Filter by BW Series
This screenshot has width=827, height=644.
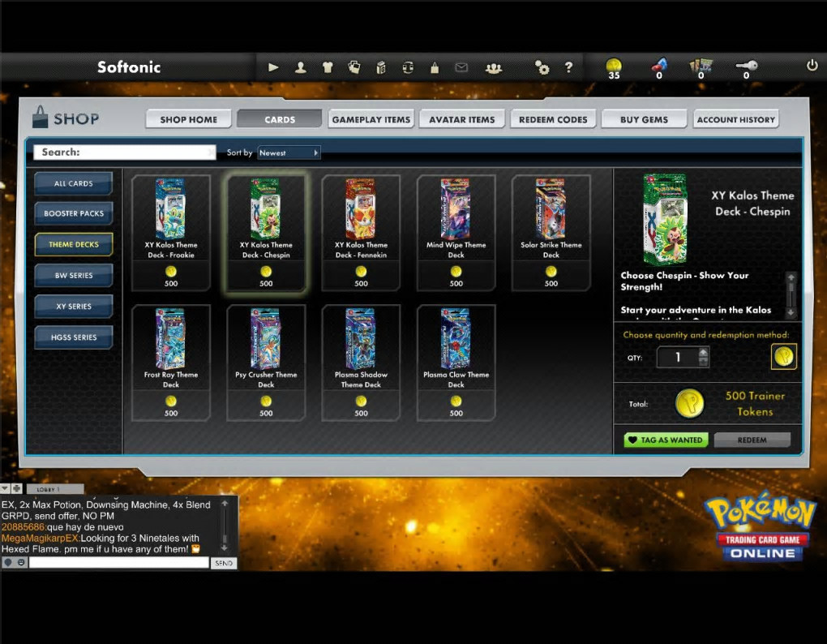[73, 275]
